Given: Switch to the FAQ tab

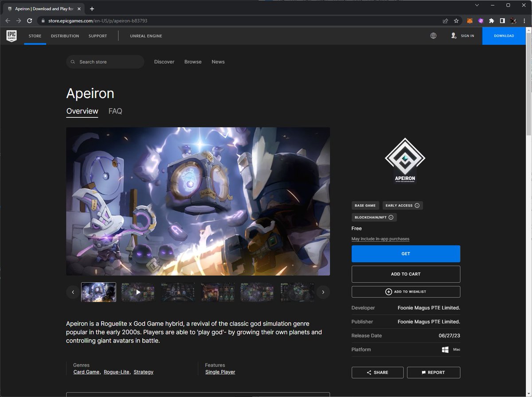Looking at the screenshot, I should pyautogui.click(x=115, y=111).
